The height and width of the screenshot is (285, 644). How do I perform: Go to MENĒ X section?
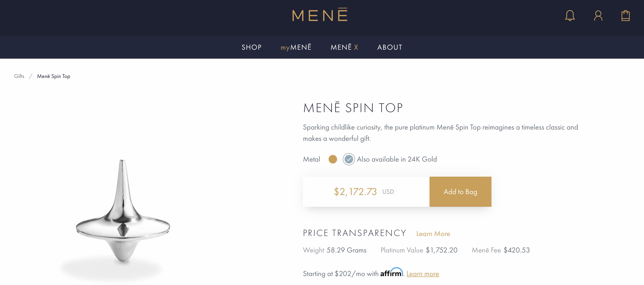[x=344, y=47]
